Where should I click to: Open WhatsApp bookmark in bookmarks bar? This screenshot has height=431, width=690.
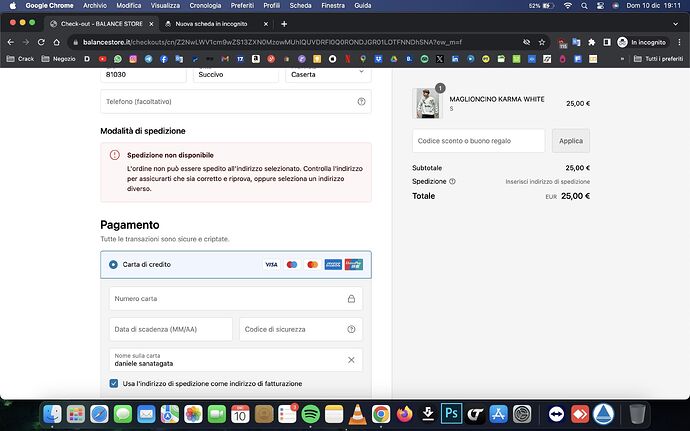tap(117, 59)
